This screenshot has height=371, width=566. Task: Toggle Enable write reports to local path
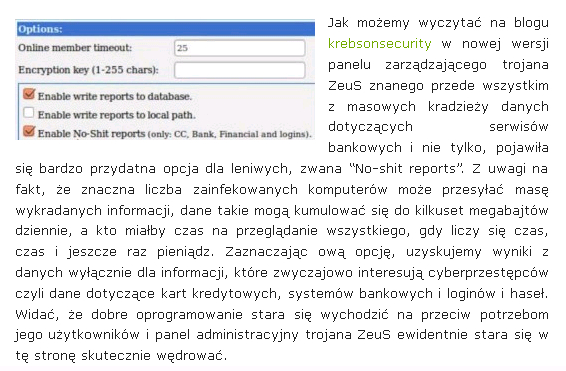click(x=29, y=113)
